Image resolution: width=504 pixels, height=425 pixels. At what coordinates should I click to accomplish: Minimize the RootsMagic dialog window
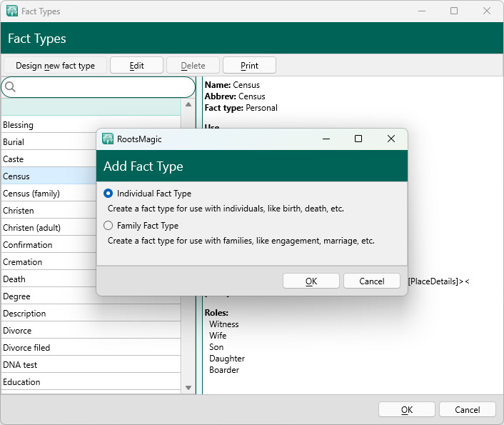(326, 139)
